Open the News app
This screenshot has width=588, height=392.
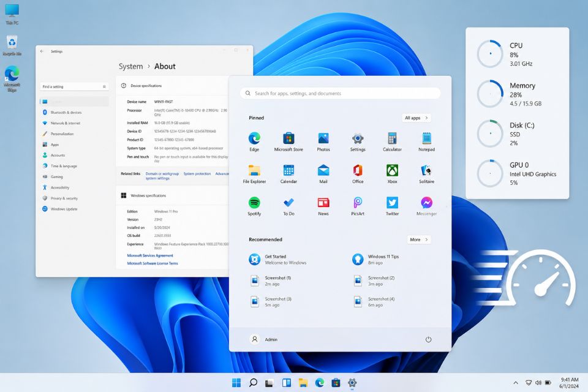click(323, 206)
